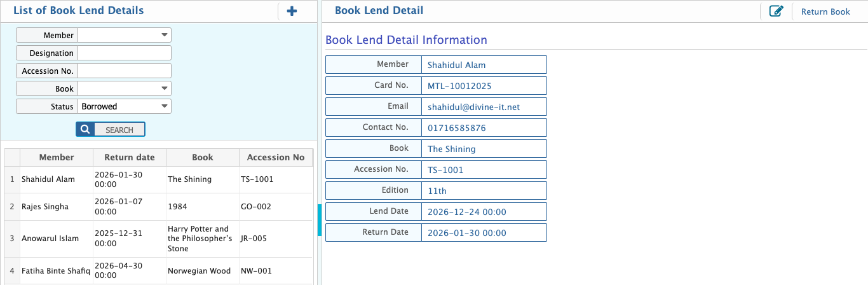Sort by Member column header
The image size is (868, 285).
(57, 157)
